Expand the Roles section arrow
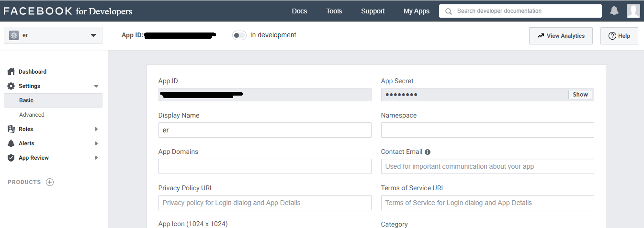The image size is (644, 228). (x=96, y=129)
